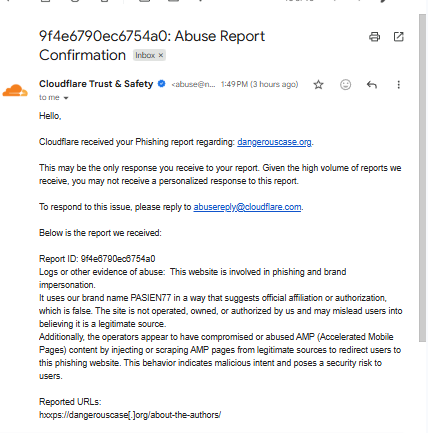428x433 pixels.
Task: Click the truncated sender address abuse@n...
Action: click(193, 84)
